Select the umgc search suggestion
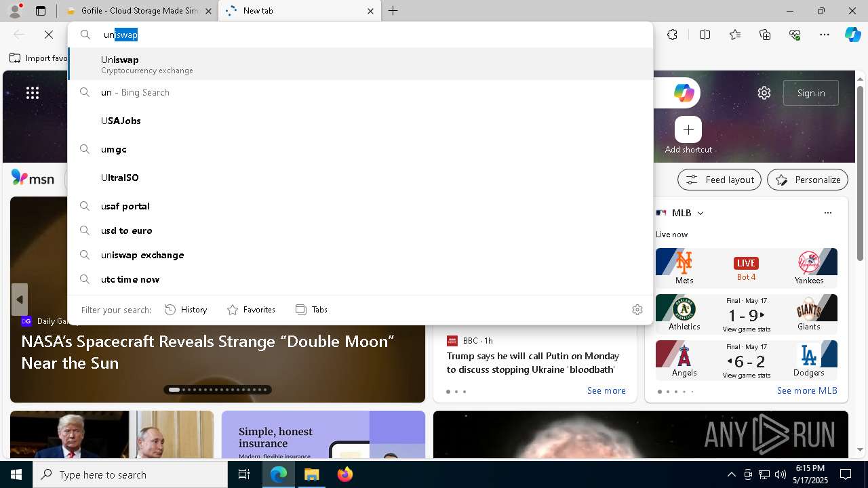 click(360, 149)
